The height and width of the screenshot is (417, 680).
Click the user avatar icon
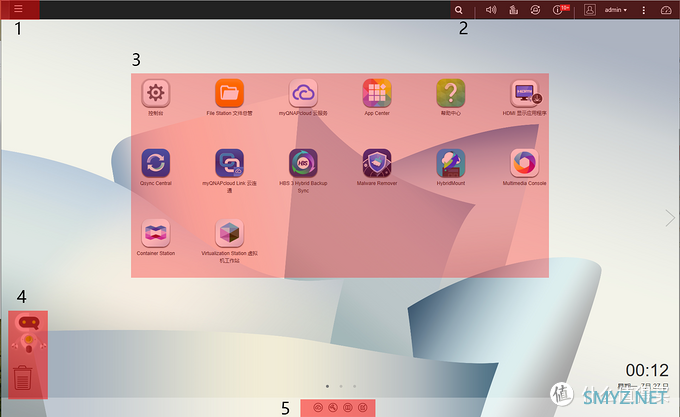(x=589, y=10)
